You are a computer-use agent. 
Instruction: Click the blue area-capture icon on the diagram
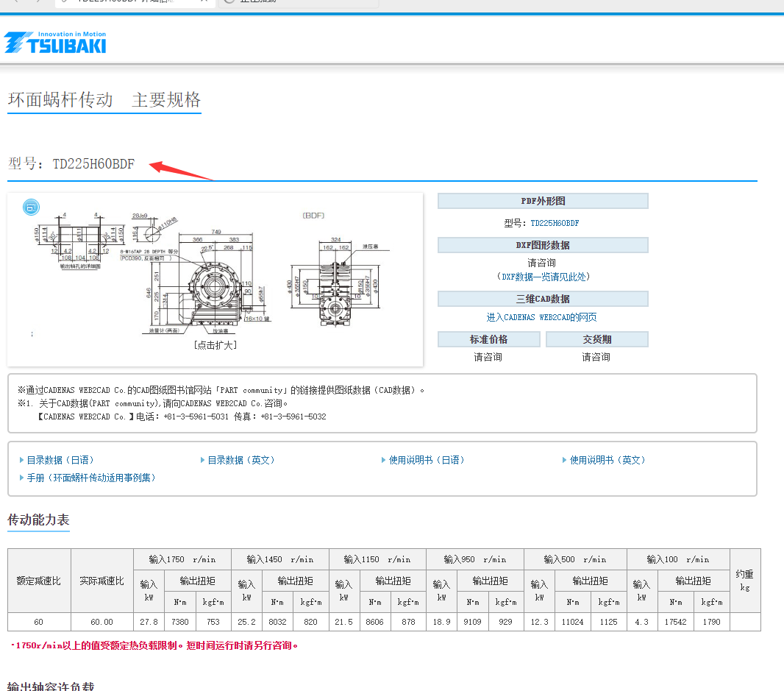[x=29, y=207]
